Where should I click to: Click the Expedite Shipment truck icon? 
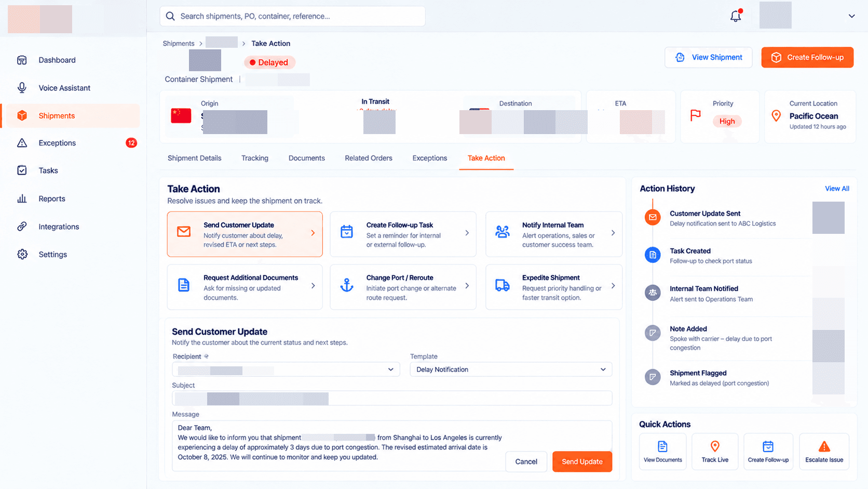click(503, 285)
